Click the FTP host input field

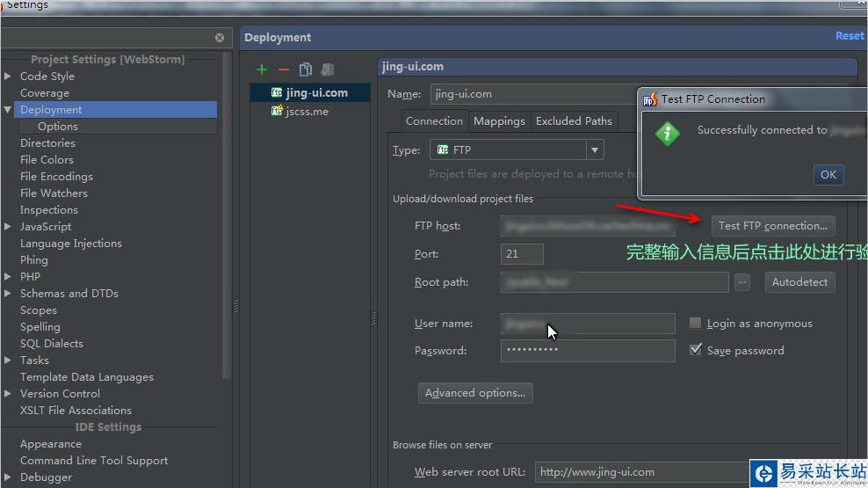tap(588, 225)
